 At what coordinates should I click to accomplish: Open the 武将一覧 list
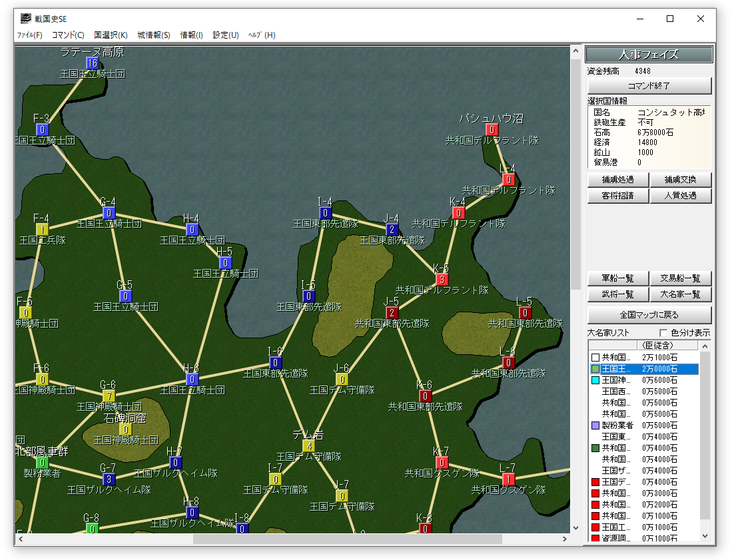617,294
